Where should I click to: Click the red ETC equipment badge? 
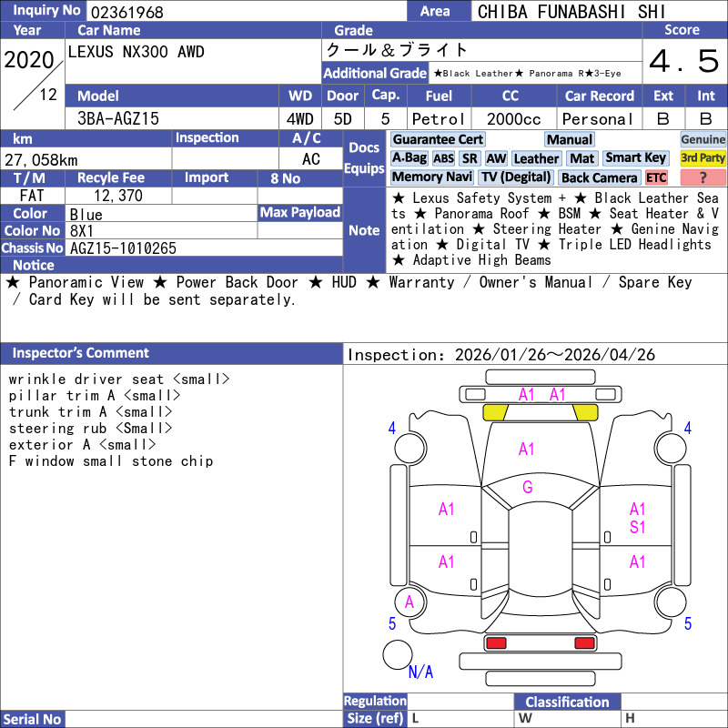click(x=656, y=177)
